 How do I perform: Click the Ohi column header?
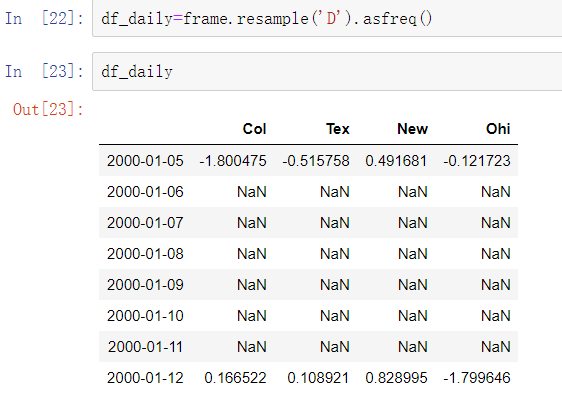tap(498, 129)
